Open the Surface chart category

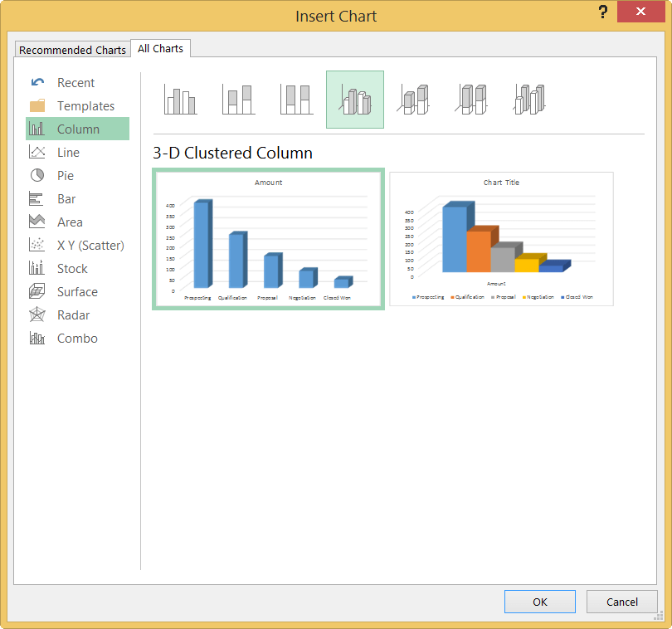pyautogui.click(x=75, y=291)
